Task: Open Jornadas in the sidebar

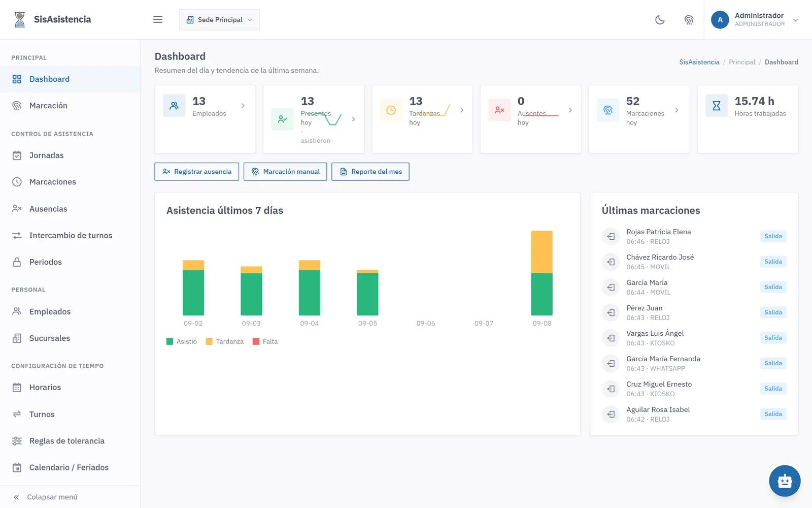Action: pos(70,155)
